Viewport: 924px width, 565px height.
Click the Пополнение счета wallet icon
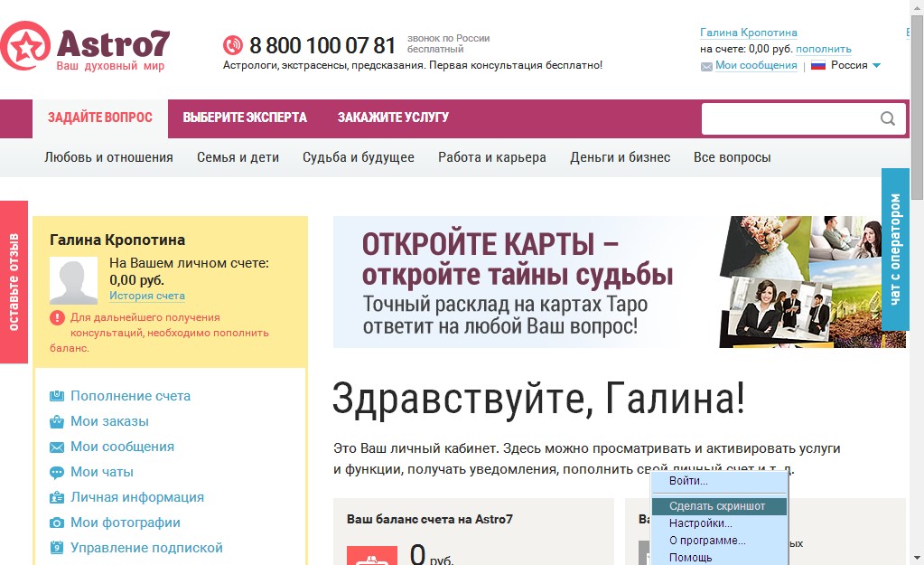coord(57,396)
